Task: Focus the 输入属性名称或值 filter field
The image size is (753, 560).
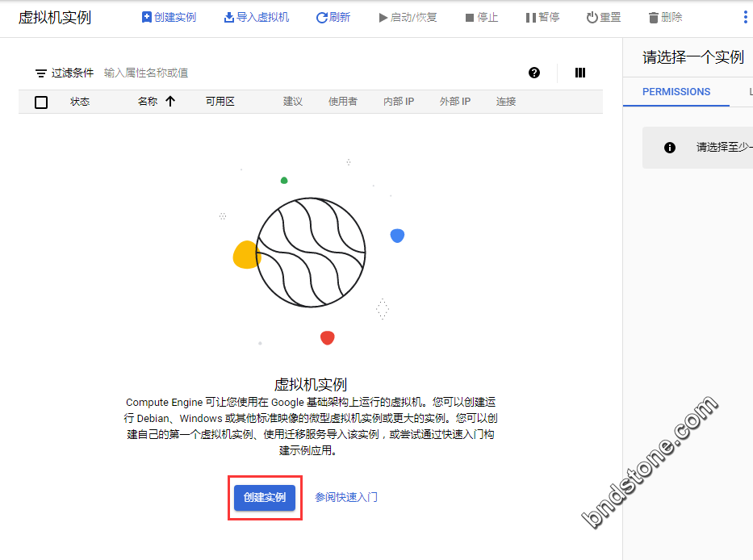Action: tap(146, 73)
